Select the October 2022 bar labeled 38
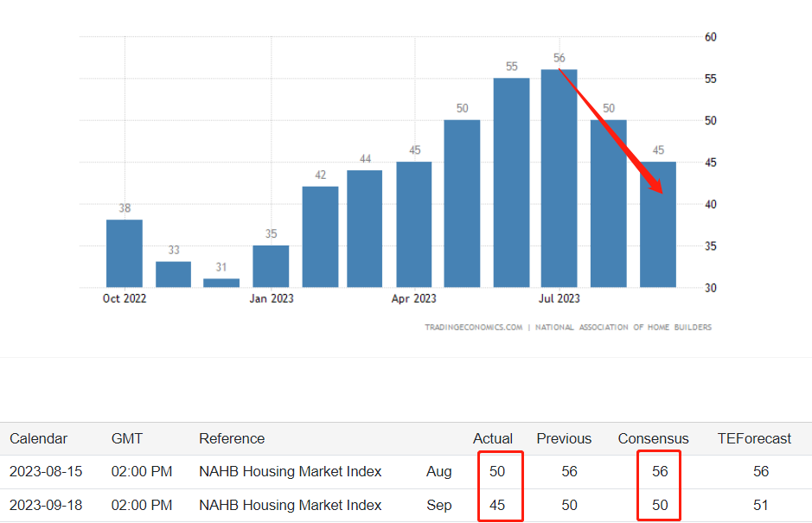This screenshot has height=523, width=812. [x=125, y=253]
